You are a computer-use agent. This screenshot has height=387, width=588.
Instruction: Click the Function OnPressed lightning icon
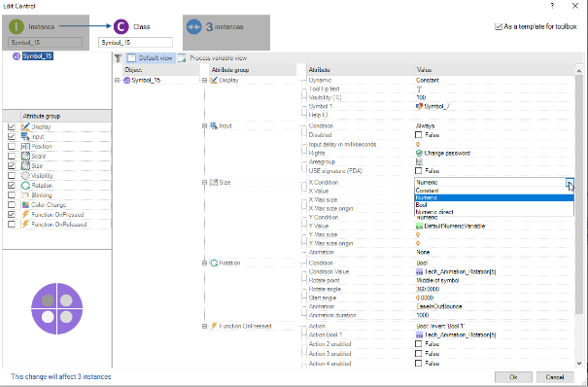pyautogui.click(x=214, y=327)
